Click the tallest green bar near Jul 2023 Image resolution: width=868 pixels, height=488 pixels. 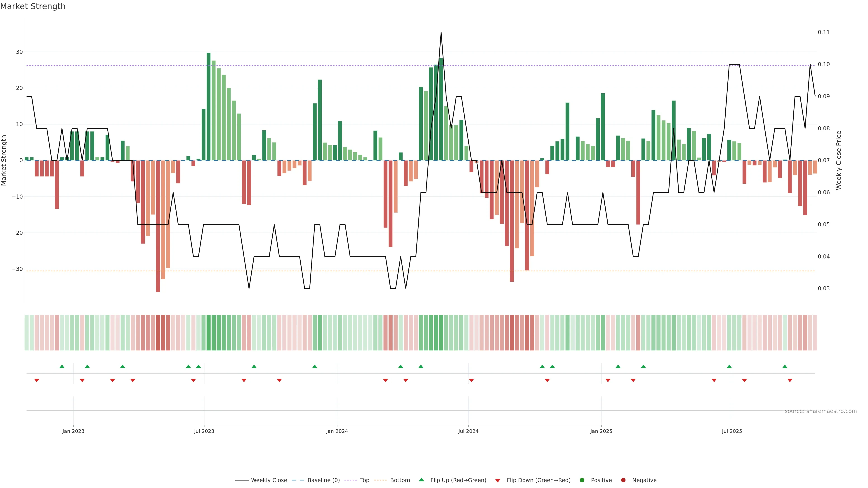(x=209, y=106)
